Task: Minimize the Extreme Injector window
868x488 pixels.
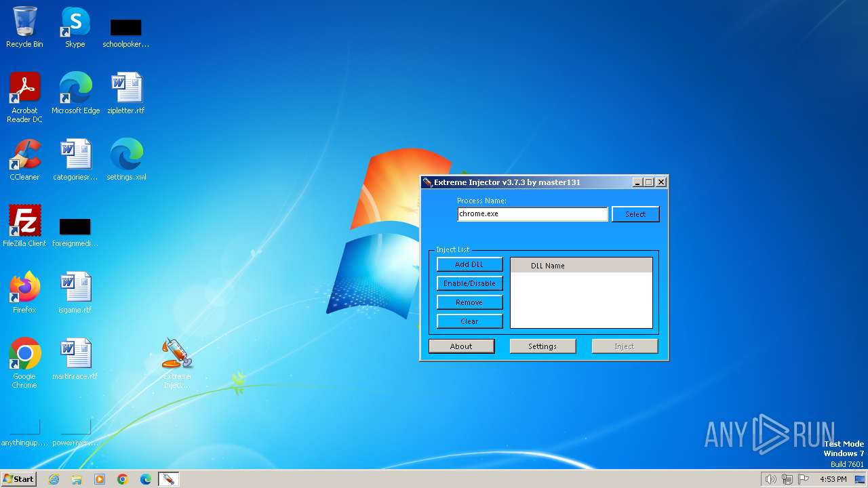Action: coord(637,182)
